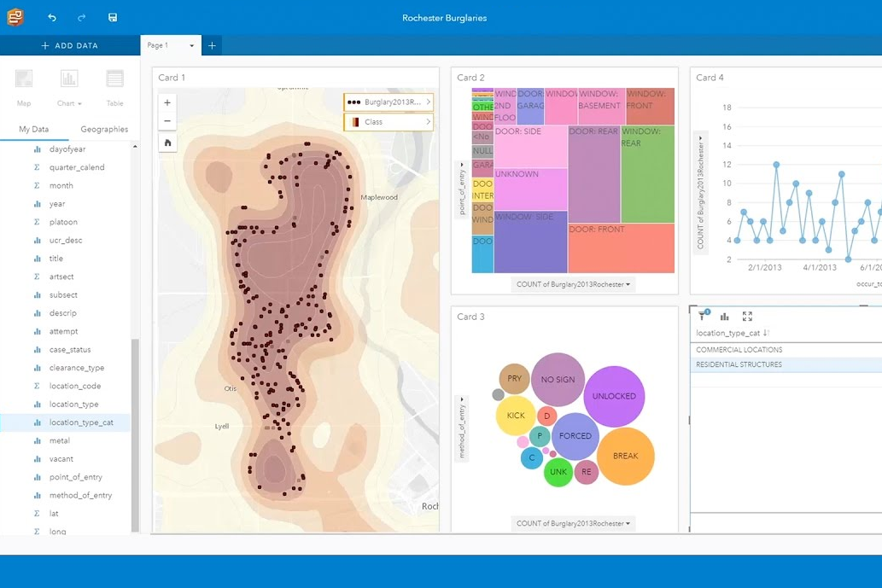Switch to the Geographies tab

point(104,130)
